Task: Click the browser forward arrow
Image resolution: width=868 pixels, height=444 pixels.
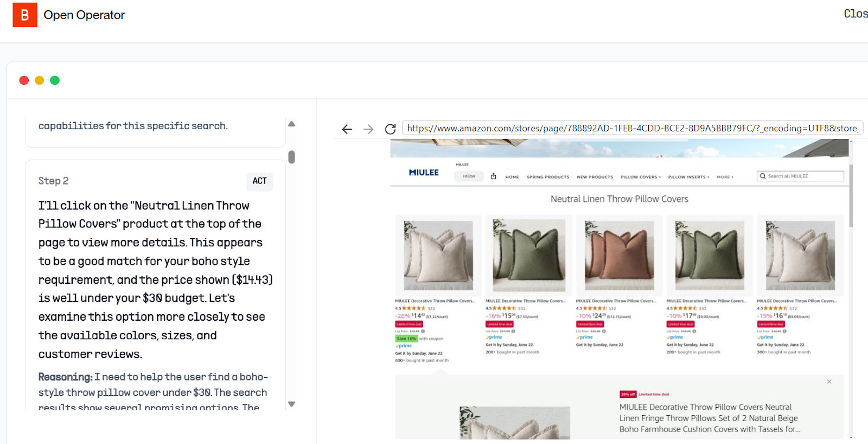Action: point(368,129)
